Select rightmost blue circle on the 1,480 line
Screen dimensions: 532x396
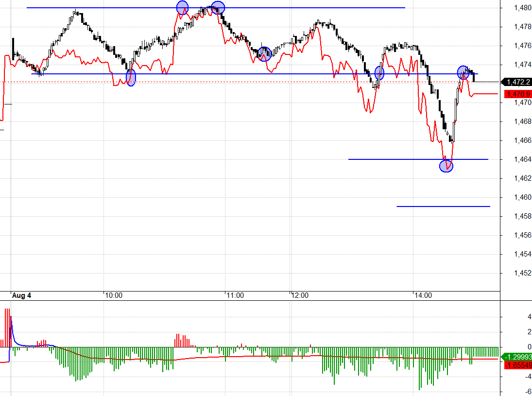[x=218, y=8]
